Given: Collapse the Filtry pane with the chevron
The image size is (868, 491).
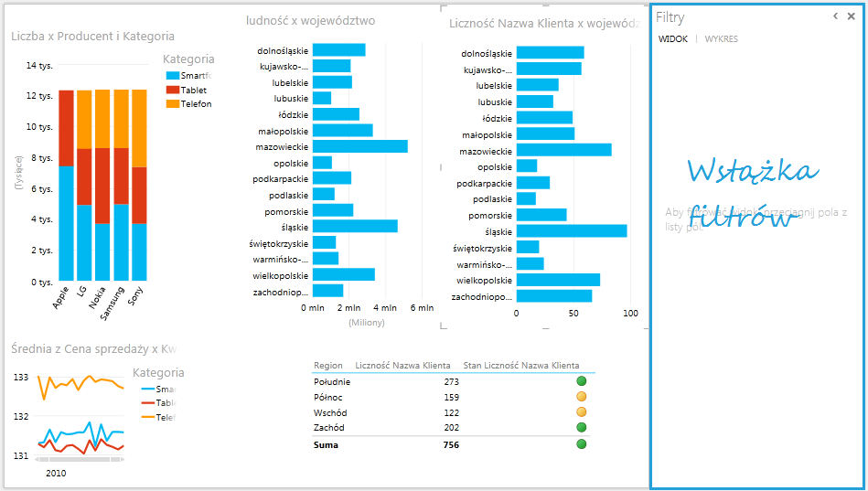Looking at the screenshot, I should click(x=835, y=16).
